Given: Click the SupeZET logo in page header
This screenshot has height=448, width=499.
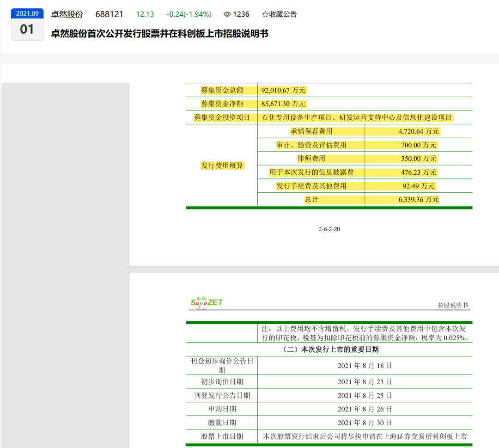Looking at the screenshot, I should (x=207, y=302).
